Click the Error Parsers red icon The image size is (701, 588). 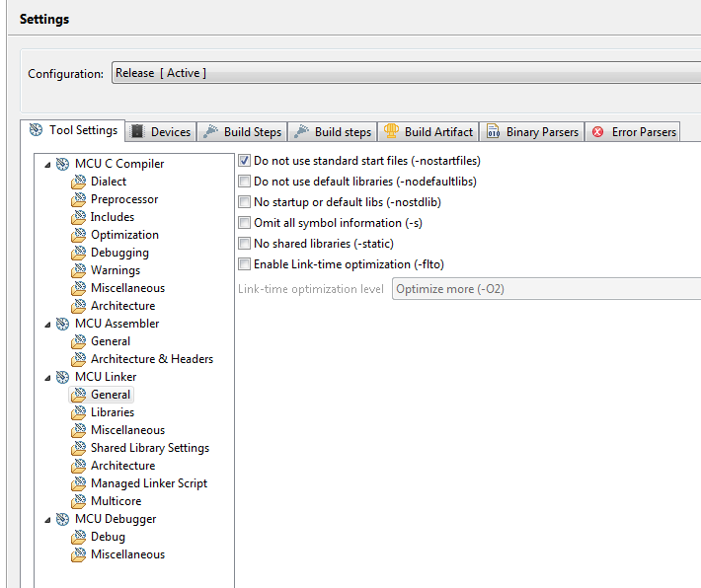point(597,132)
